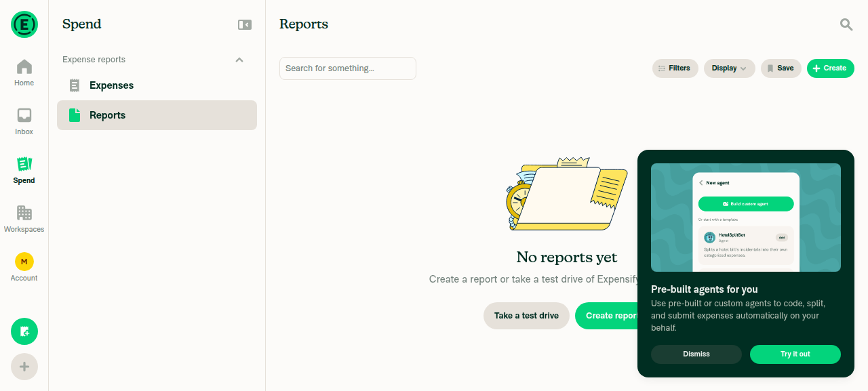Click the green new-receipt floating button

click(x=24, y=331)
